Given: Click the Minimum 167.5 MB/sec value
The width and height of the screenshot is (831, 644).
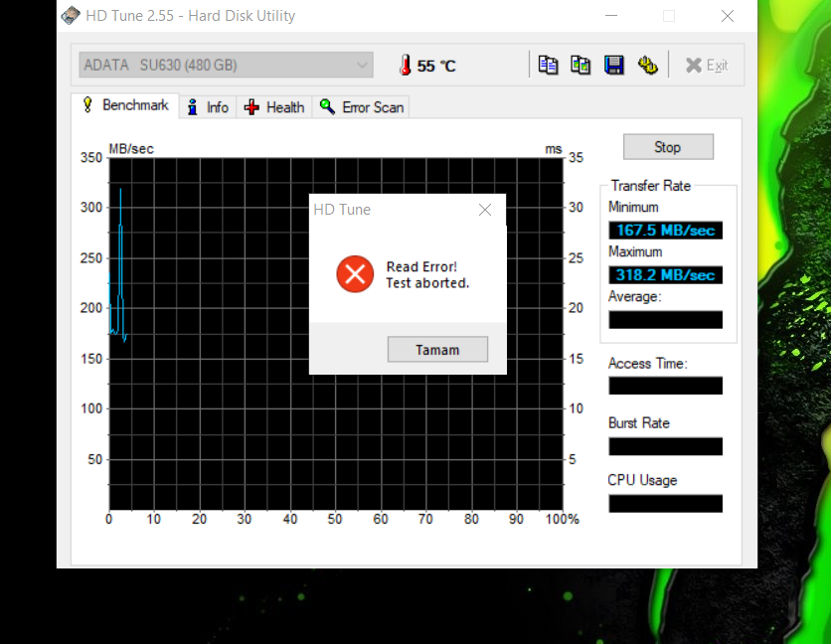Looking at the screenshot, I should pyautogui.click(x=666, y=231).
